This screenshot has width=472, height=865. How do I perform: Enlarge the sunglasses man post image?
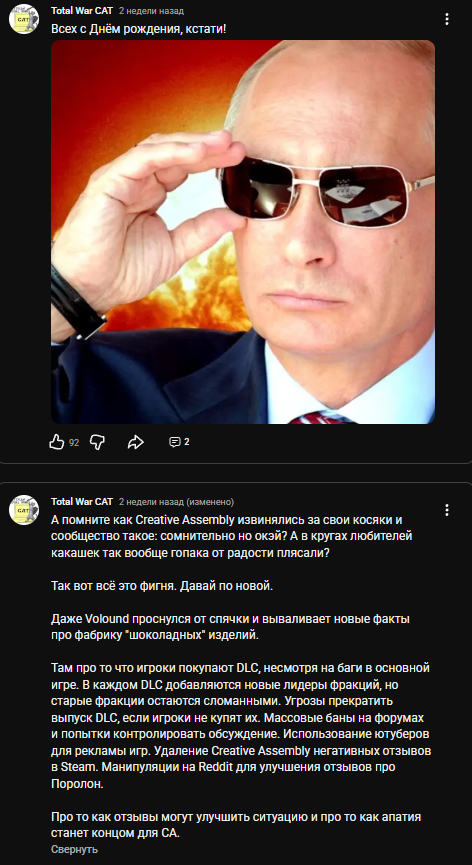click(243, 232)
